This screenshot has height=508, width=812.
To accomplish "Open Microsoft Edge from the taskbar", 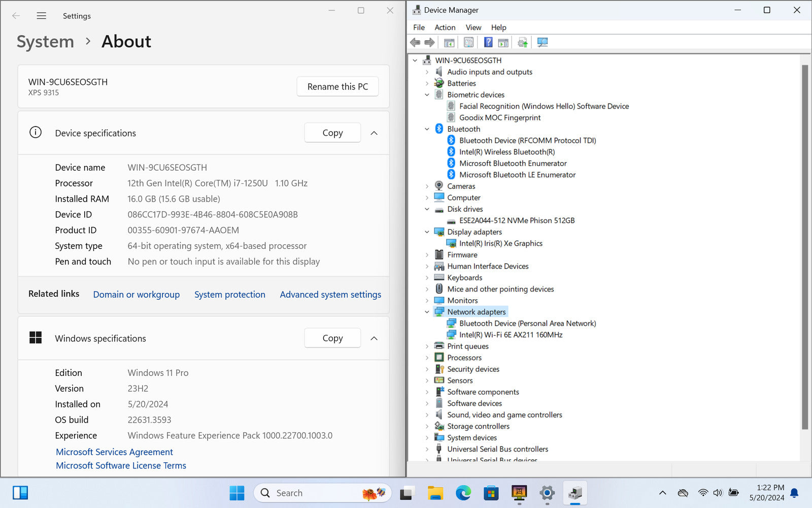I will pyautogui.click(x=463, y=493).
